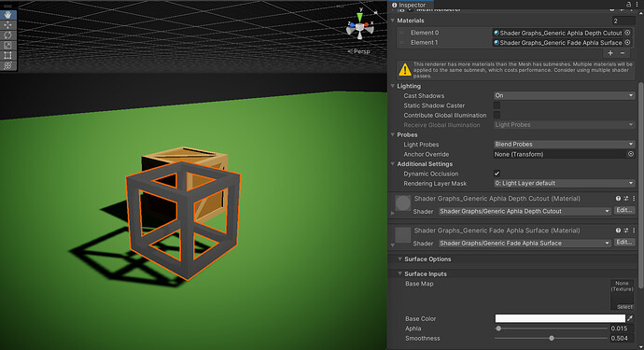Disable Dynamic Occlusion checkbox

pos(497,174)
